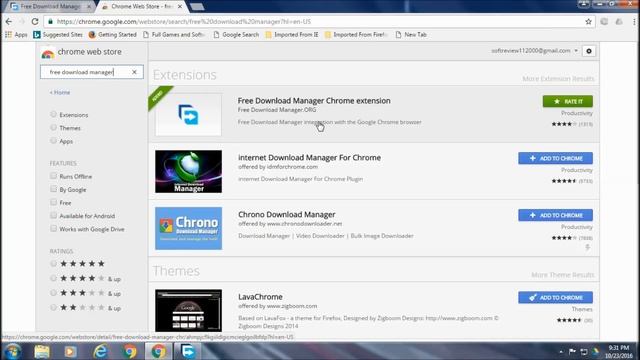Click the Chrome Web Store logo
The width and height of the screenshot is (640, 360).
point(48,53)
